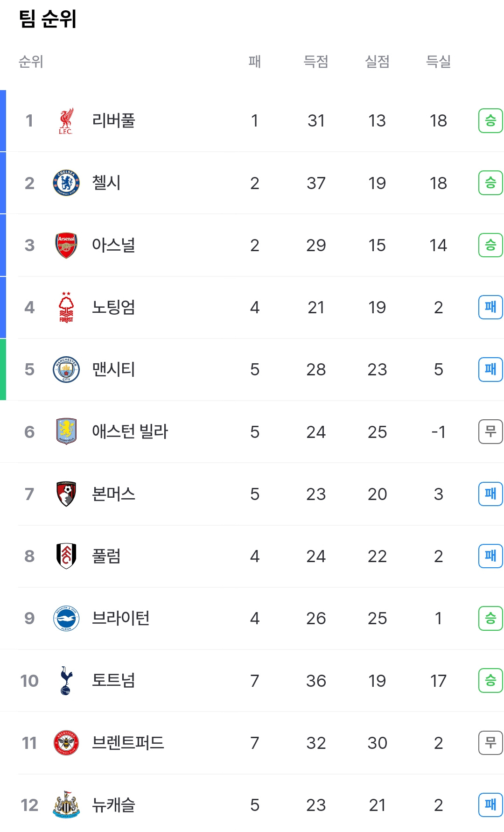Viewport: 504px width, 832px height.
Task: Sort by the 득점 column header
Action: (x=316, y=62)
